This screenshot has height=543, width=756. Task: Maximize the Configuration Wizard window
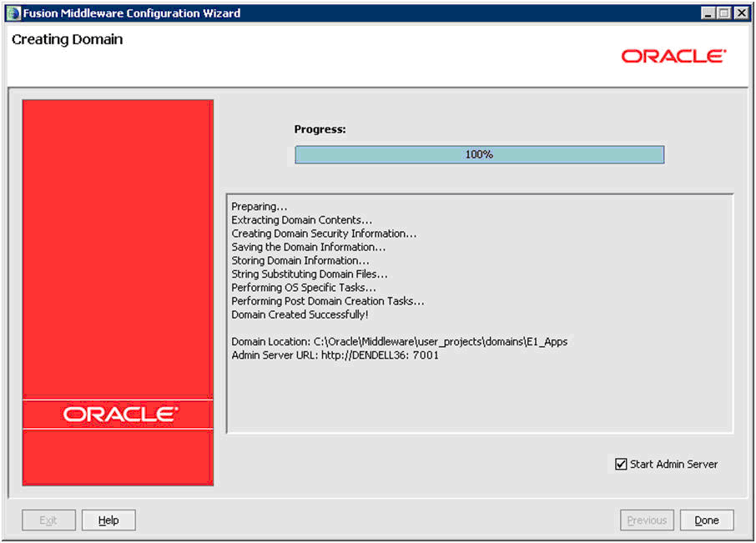click(x=724, y=13)
